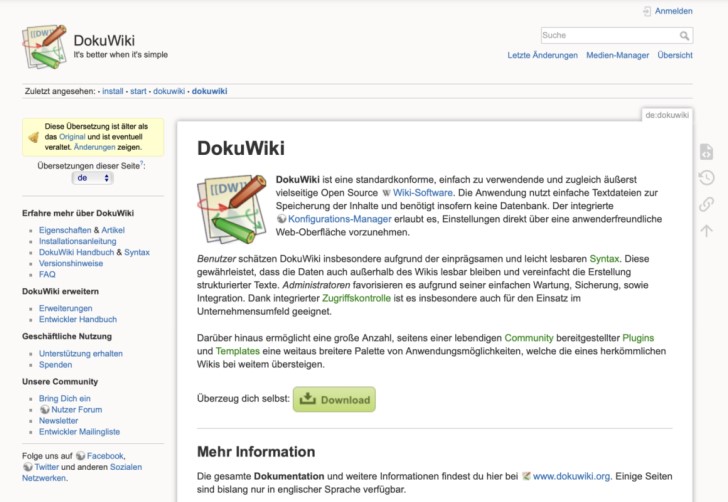This screenshot has width=728, height=502.
Task: Click the question mark after Übersetzungen dieser Seite
Action: [x=142, y=163]
